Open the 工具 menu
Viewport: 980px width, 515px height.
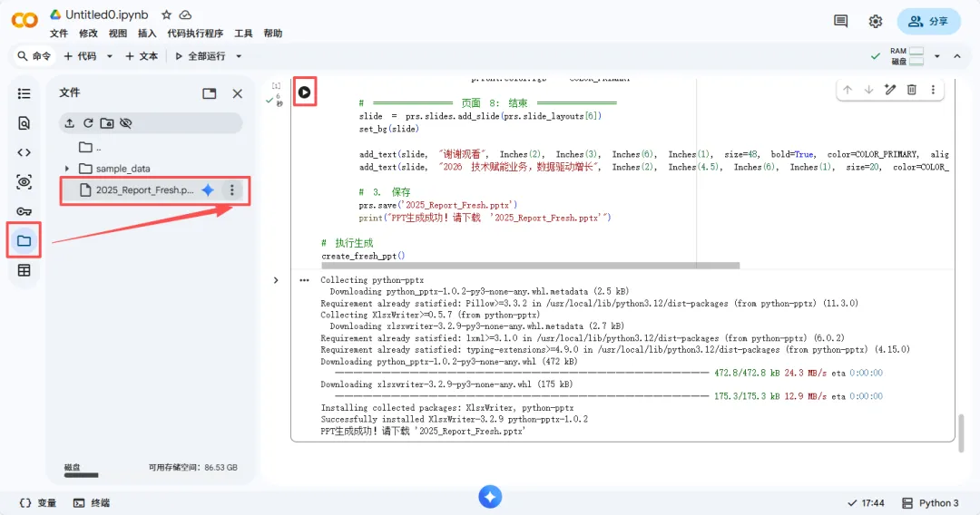[x=243, y=34]
